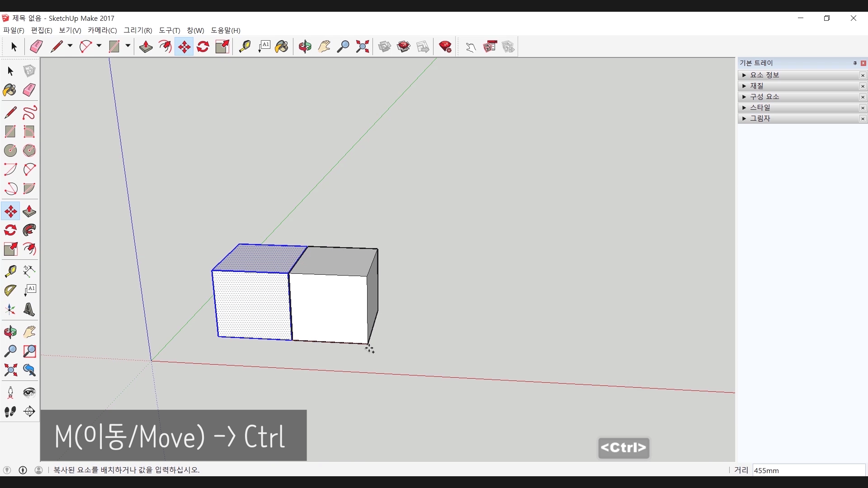Select the Push/Pull tool in top toolbar

(x=146, y=47)
